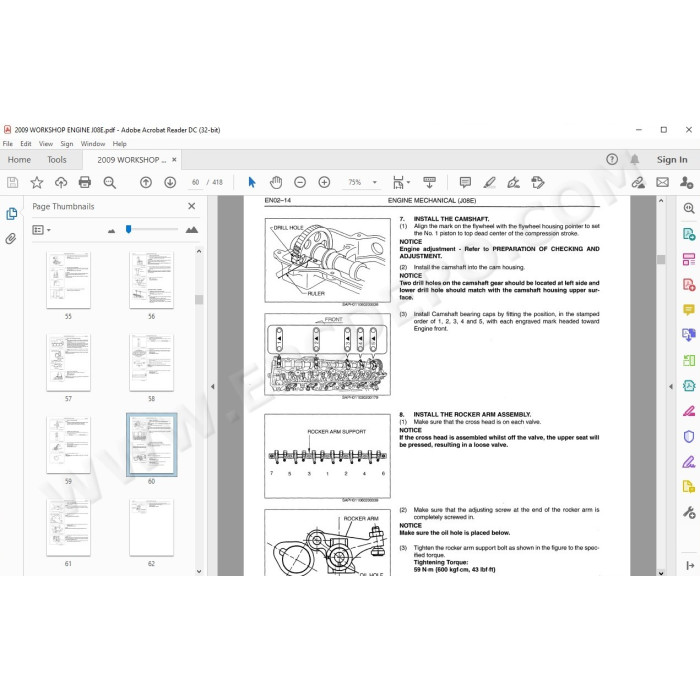
Task: Close the 2009 WORKSHOP document tab
Action: [x=174, y=159]
